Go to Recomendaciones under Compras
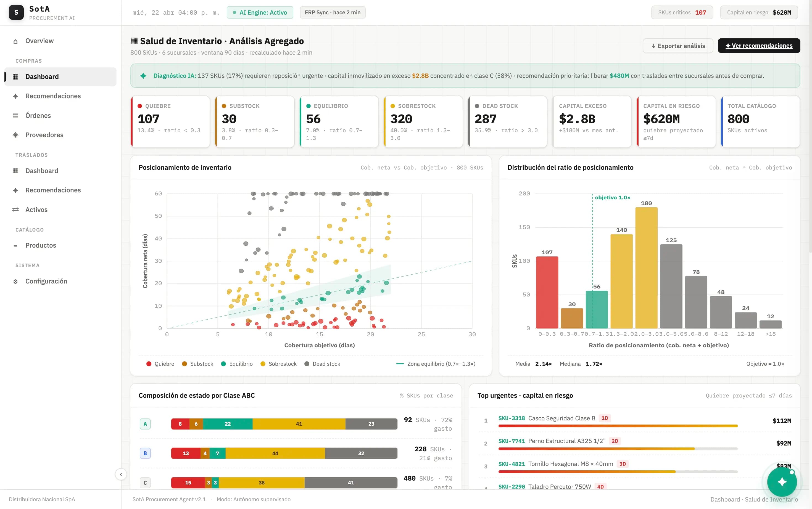The image size is (812, 509). point(53,96)
